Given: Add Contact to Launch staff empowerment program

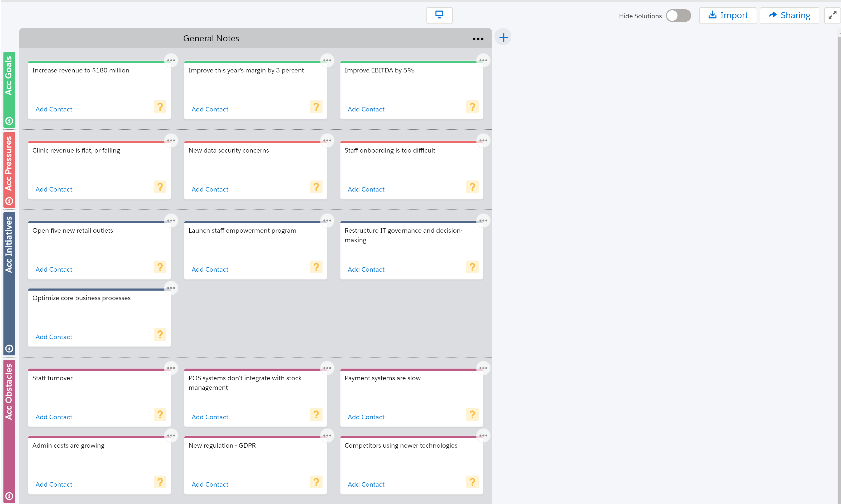Looking at the screenshot, I should [x=210, y=270].
